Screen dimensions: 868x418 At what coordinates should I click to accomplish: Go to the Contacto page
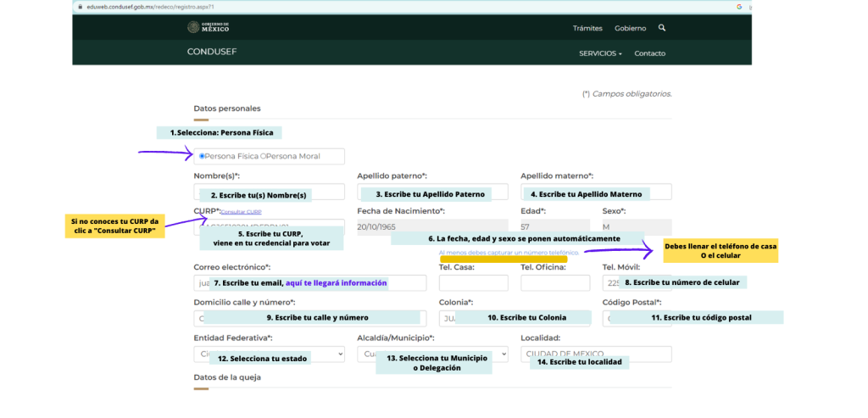[649, 53]
